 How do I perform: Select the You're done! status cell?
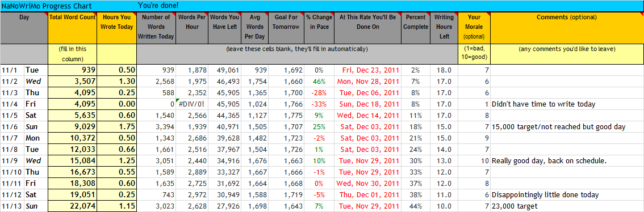(158, 6)
